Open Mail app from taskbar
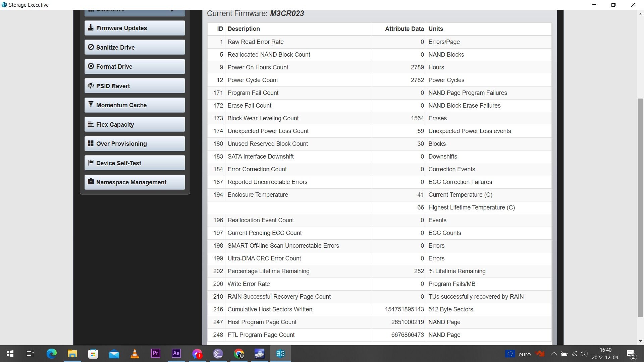Image resolution: width=644 pixels, height=362 pixels. click(114, 354)
